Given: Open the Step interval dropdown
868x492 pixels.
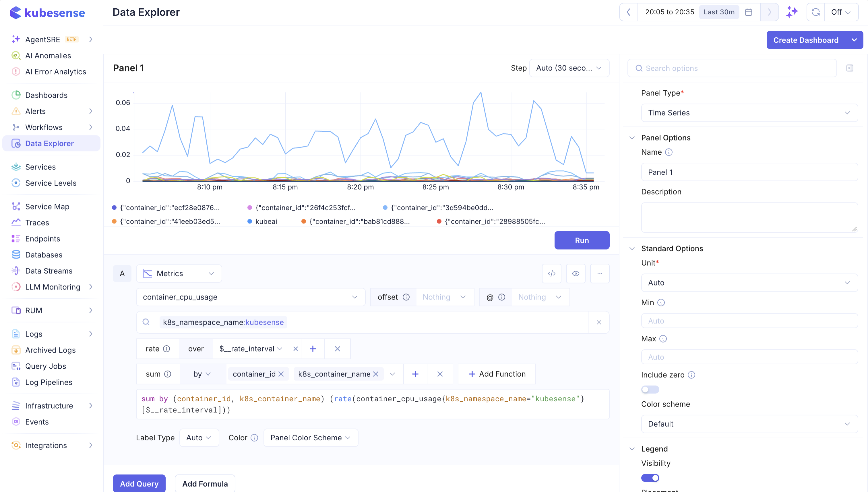Looking at the screenshot, I should 569,68.
